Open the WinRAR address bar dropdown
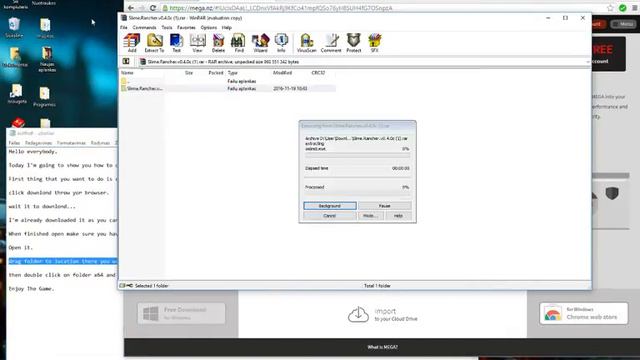This screenshot has height=360, width=640. [x=588, y=62]
